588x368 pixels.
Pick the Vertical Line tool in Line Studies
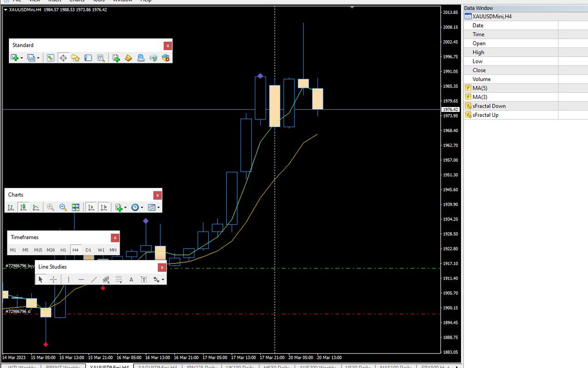tap(69, 279)
